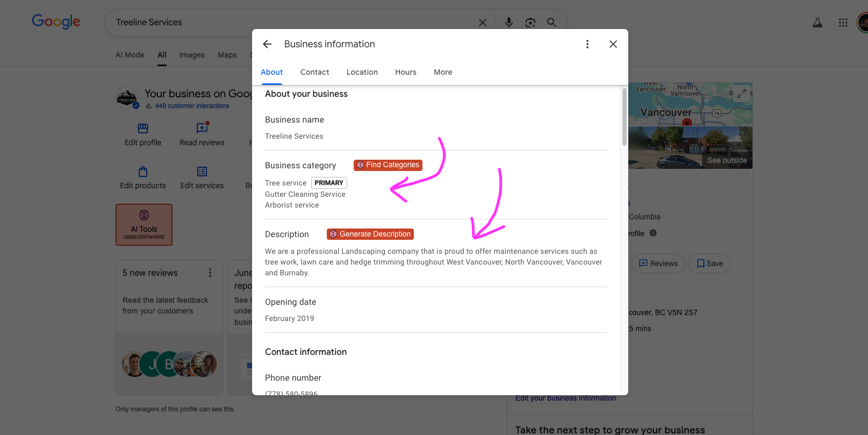Click the See outside street view photo
Viewport: 868px width, 435px height.
point(691,147)
